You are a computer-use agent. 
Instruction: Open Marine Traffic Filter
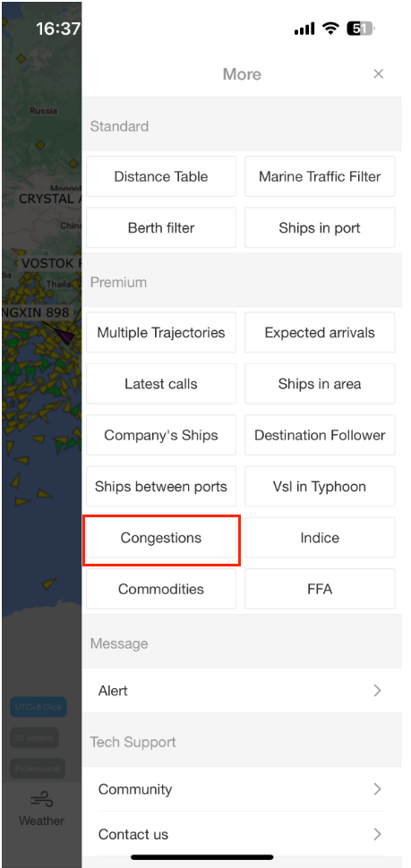(x=320, y=176)
